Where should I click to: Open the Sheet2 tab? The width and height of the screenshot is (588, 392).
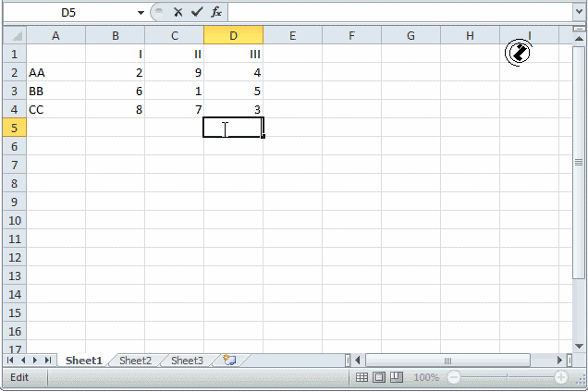(135, 361)
